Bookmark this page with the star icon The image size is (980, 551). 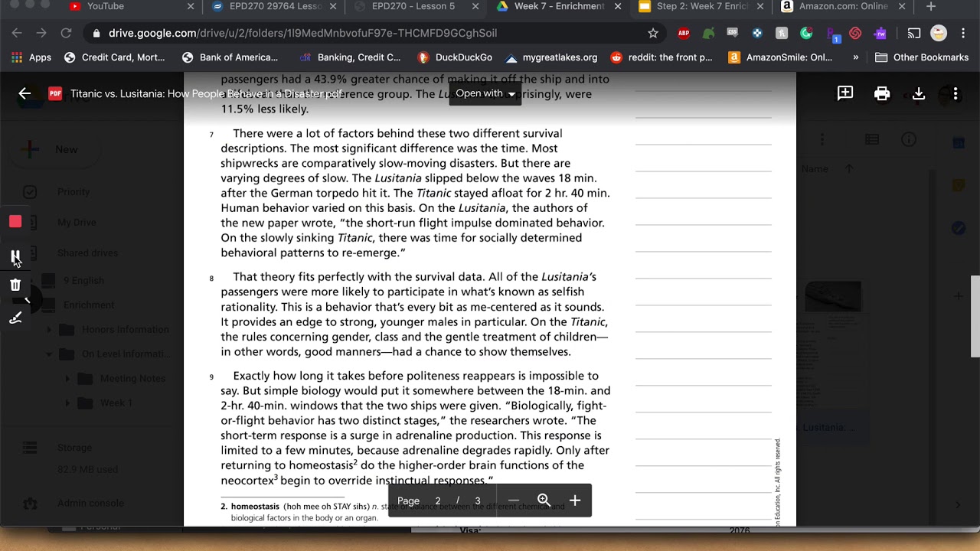653,34
